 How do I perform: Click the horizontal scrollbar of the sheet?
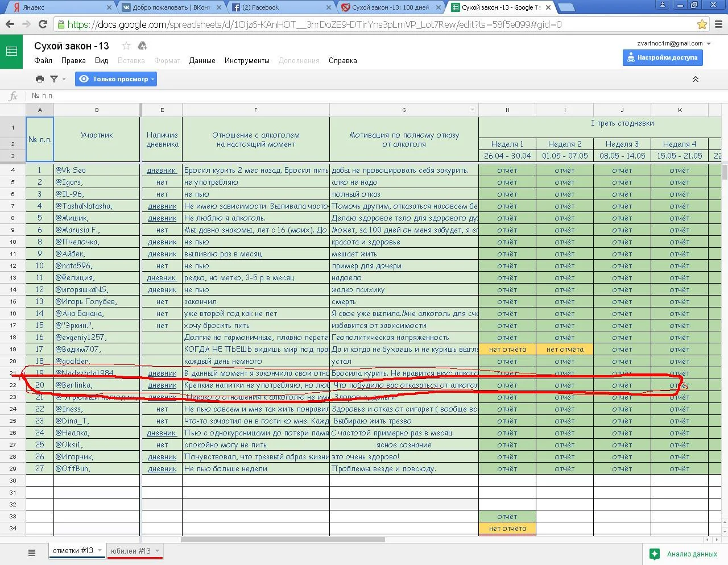tap(283, 539)
